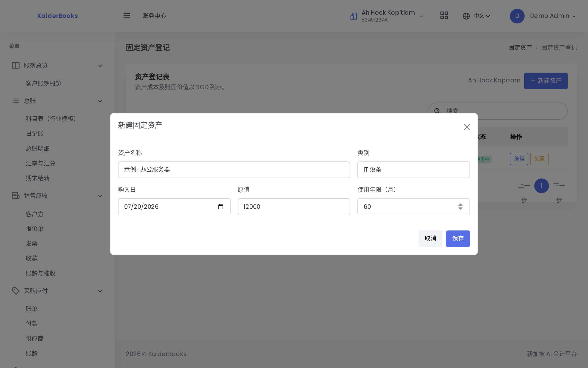Click the 采购应付 tag icon
The height and width of the screenshot is (368, 588).
click(16, 291)
